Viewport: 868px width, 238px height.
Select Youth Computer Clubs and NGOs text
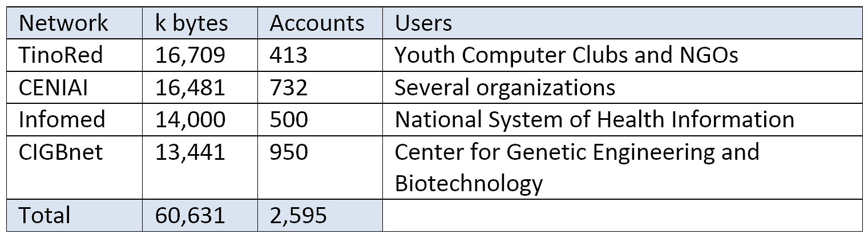[x=566, y=55]
